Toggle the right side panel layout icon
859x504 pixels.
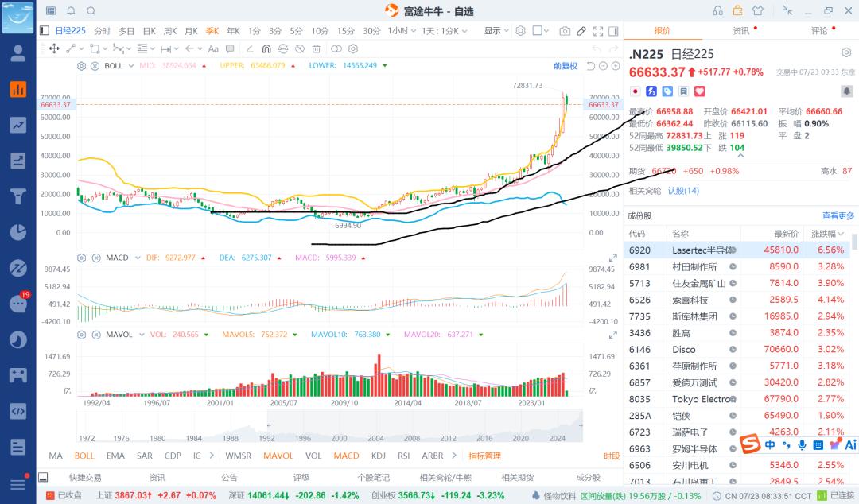click(613, 31)
